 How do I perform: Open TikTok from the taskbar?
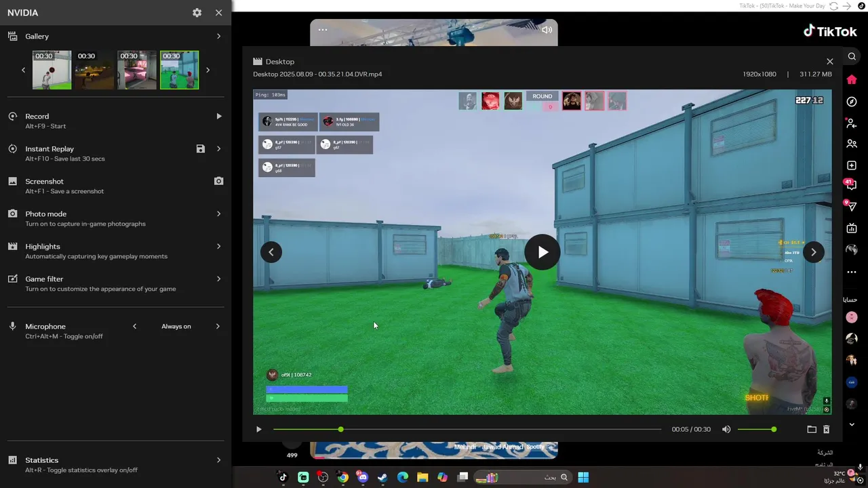pos(283,477)
